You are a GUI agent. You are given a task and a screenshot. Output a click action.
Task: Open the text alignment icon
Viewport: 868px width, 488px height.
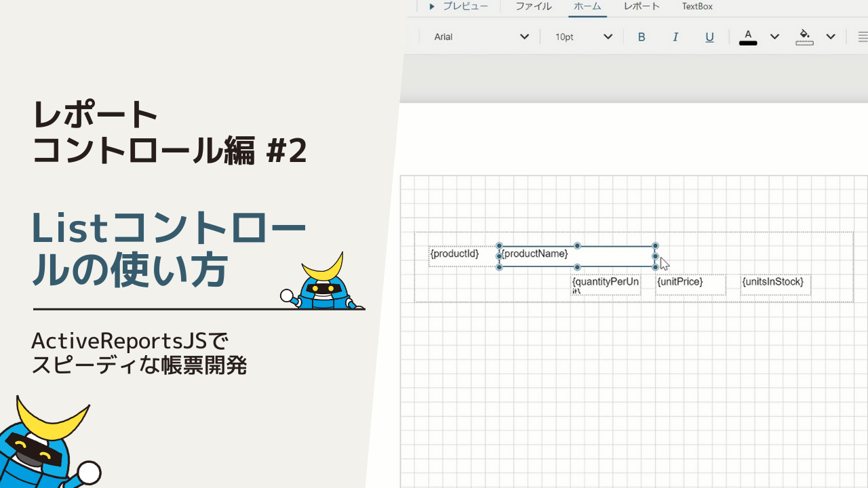tap(863, 37)
